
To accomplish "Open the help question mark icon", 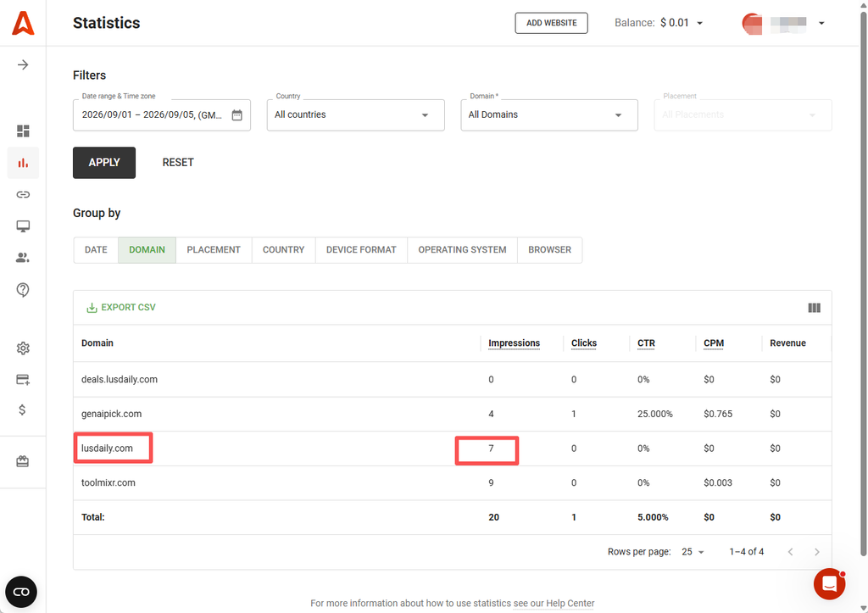I will click(x=23, y=290).
